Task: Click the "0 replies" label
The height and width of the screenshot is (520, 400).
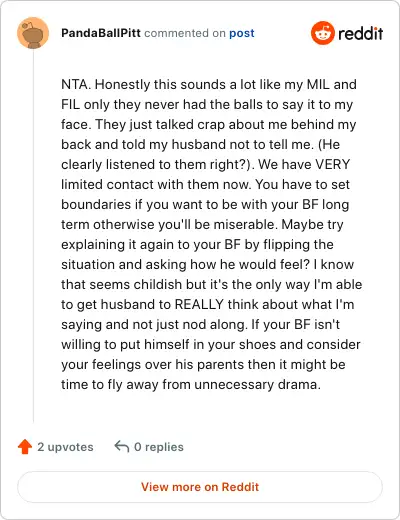Action: click(159, 447)
